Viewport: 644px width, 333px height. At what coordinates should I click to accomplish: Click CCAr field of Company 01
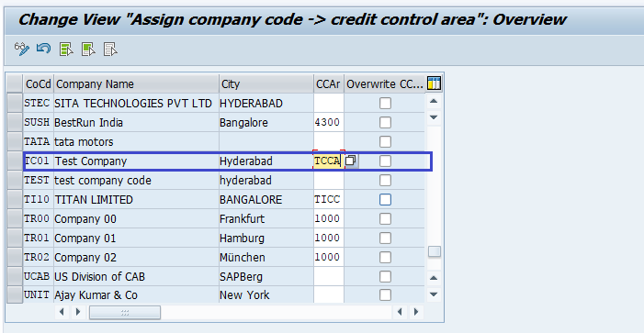(x=329, y=239)
